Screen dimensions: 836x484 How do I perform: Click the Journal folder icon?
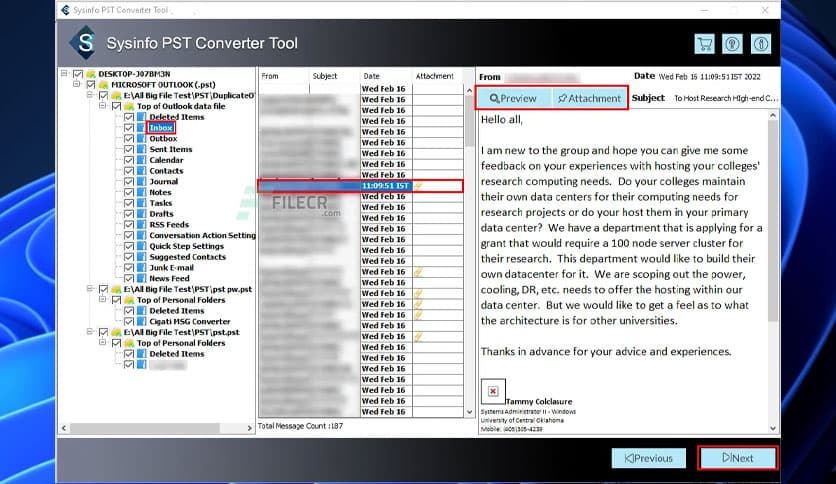tap(141, 181)
